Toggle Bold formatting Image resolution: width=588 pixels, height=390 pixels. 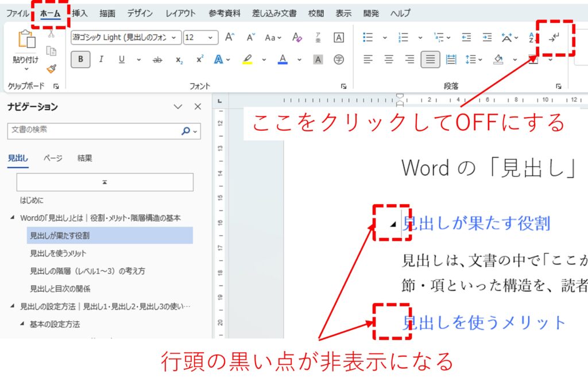pos(80,59)
